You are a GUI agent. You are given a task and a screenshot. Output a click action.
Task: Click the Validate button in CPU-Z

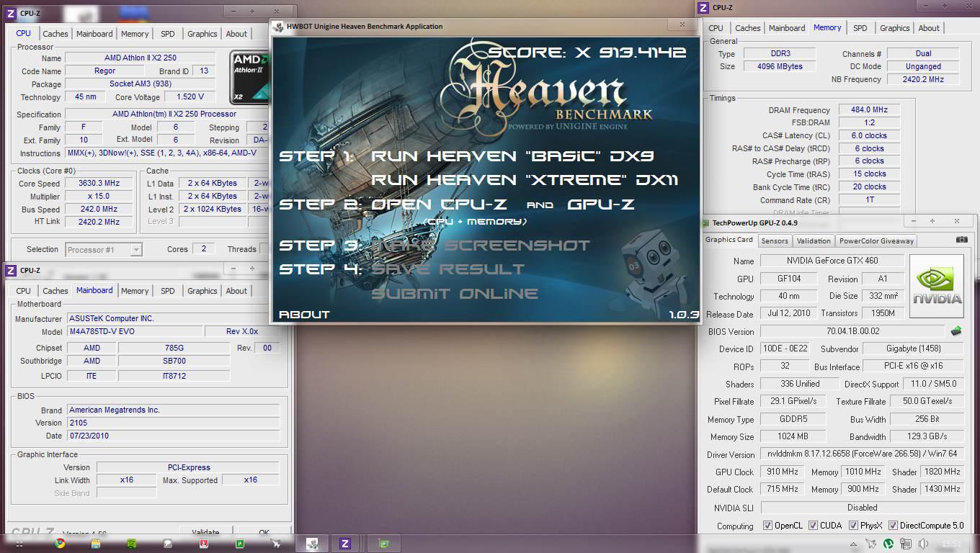[x=205, y=533]
